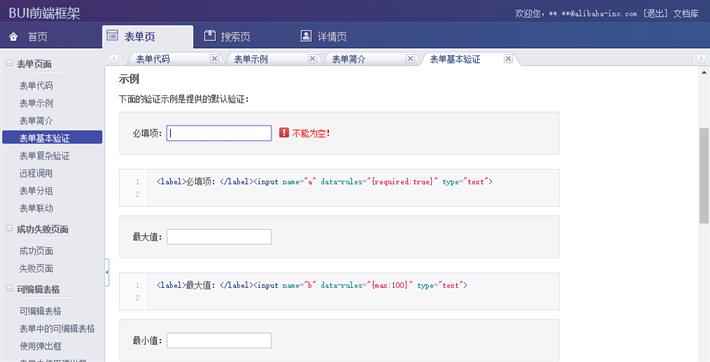Screen dimensions: 710x362
Task: Click the home icon beside 首页
Action: coord(14,37)
